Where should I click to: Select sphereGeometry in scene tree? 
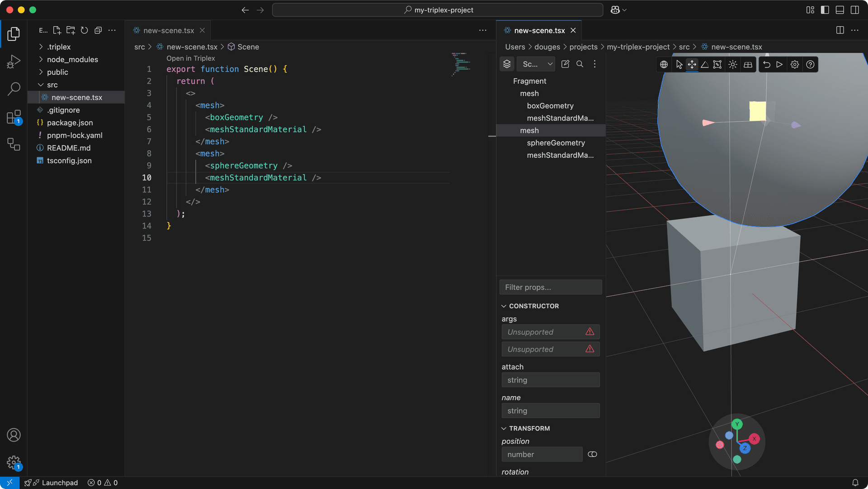point(556,142)
